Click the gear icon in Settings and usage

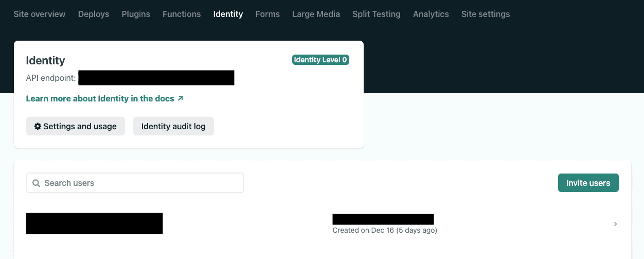(38, 126)
